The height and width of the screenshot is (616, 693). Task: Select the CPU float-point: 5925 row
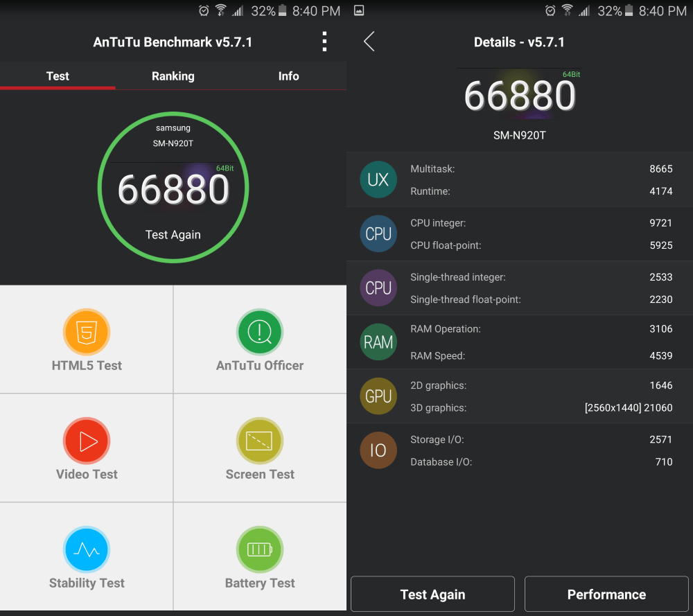(x=541, y=245)
